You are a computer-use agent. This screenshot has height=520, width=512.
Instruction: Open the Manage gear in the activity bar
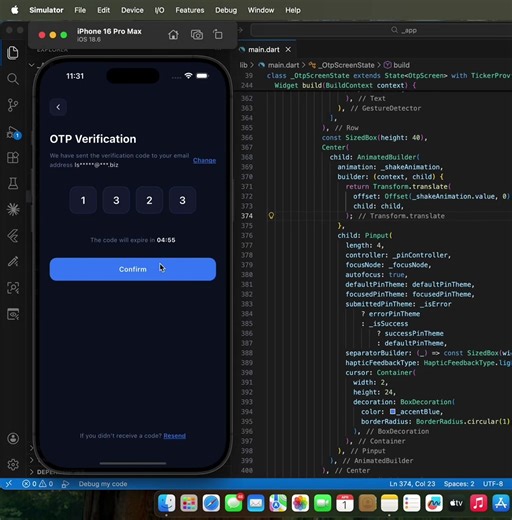(13, 465)
